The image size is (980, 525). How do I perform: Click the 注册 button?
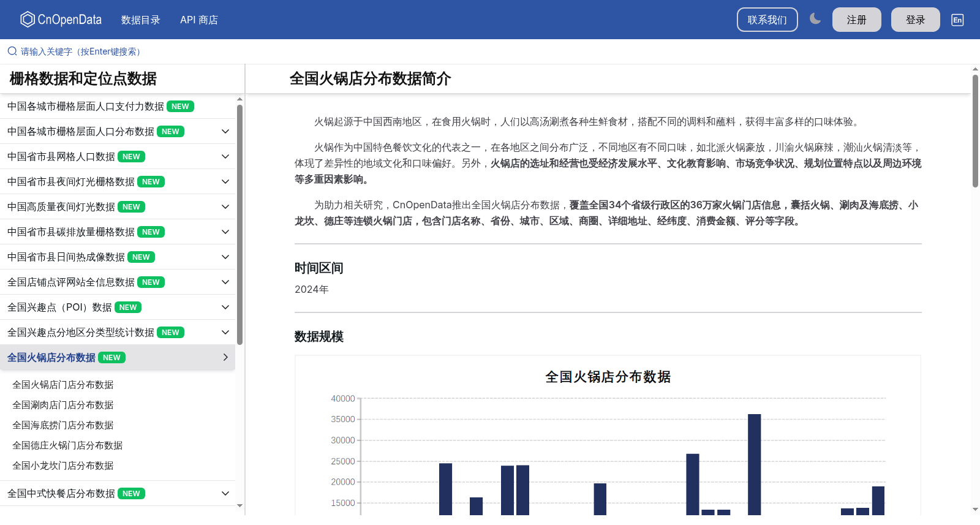pyautogui.click(x=857, y=20)
